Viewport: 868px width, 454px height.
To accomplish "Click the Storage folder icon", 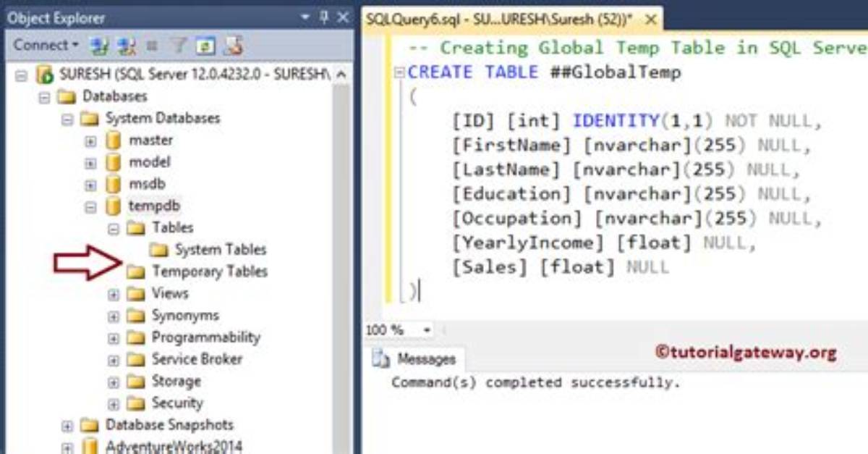I will pyautogui.click(x=135, y=381).
